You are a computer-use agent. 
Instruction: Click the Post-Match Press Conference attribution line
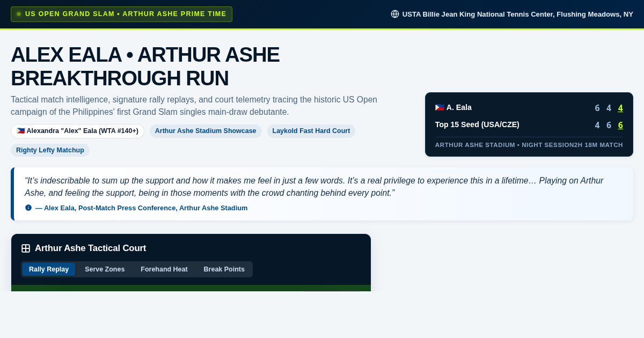point(142,208)
